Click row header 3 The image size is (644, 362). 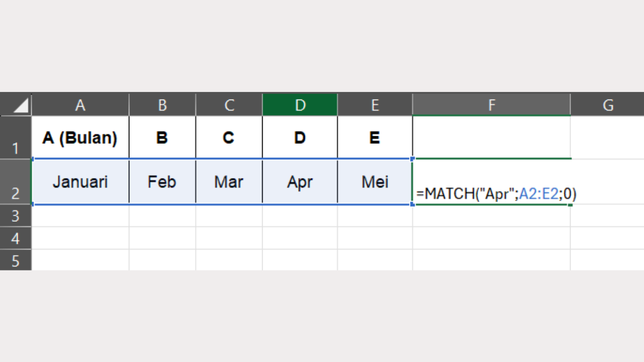click(16, 216)
